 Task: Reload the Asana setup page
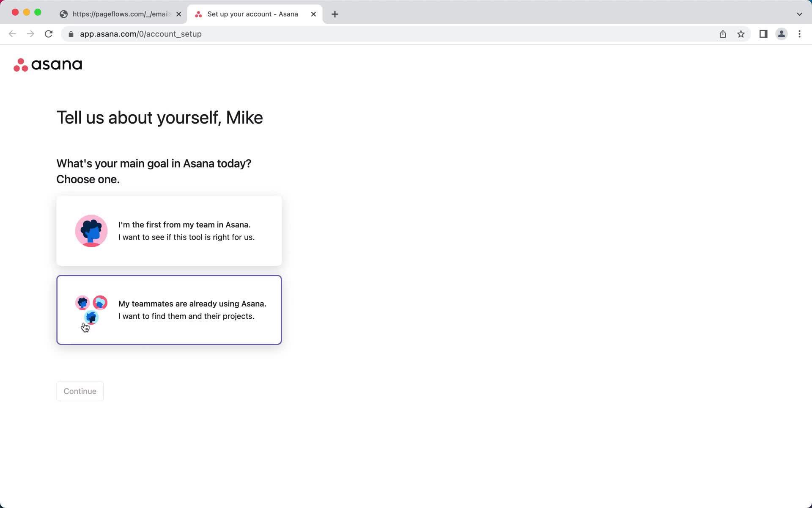click(x=49, y=34)
